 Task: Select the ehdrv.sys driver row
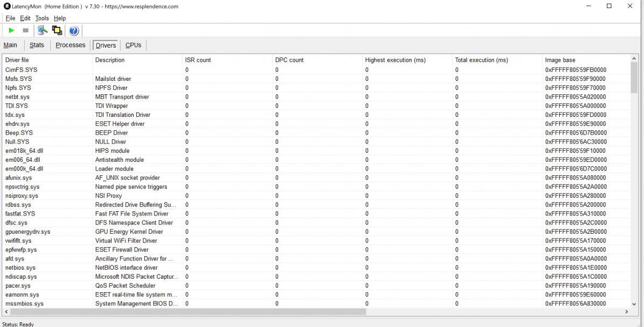tap(317, 124)
